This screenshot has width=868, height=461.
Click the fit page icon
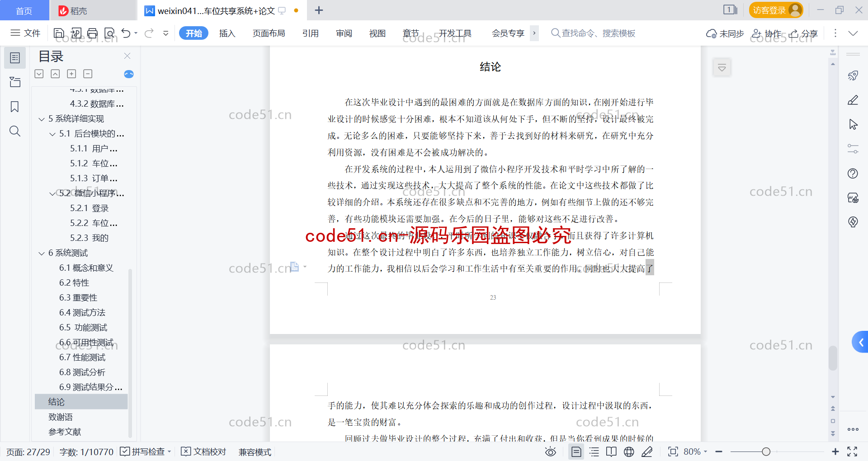coord(673,452)
